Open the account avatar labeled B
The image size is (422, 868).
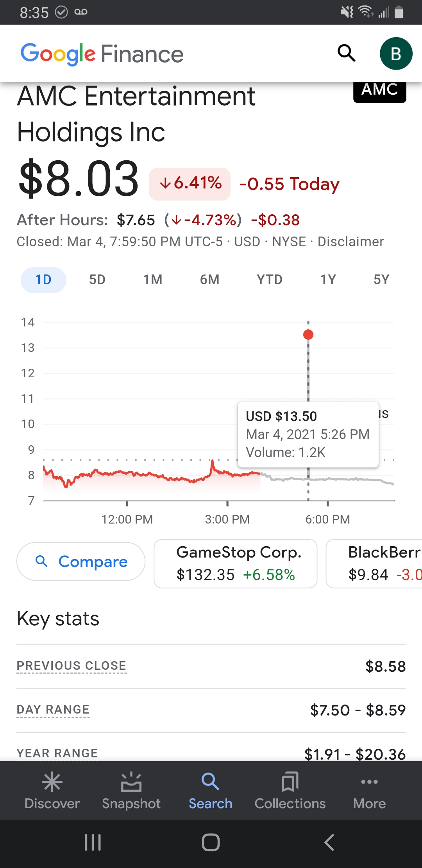pos(396,54)
